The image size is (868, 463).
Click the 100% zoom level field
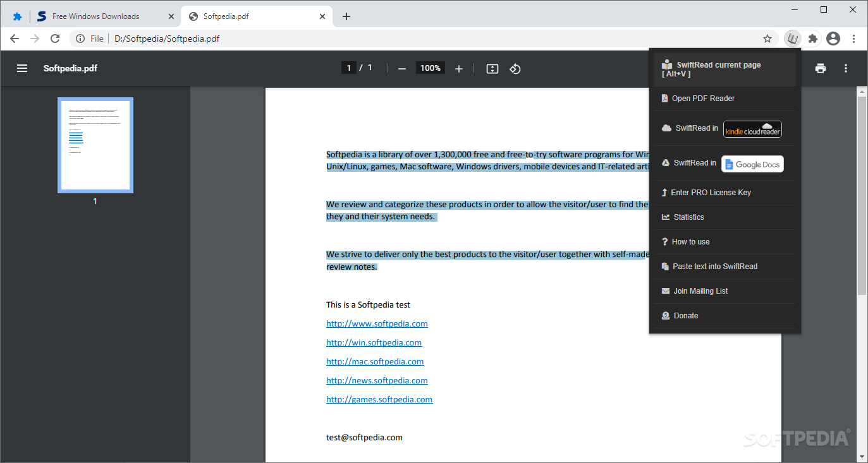(x=430, y=68)
